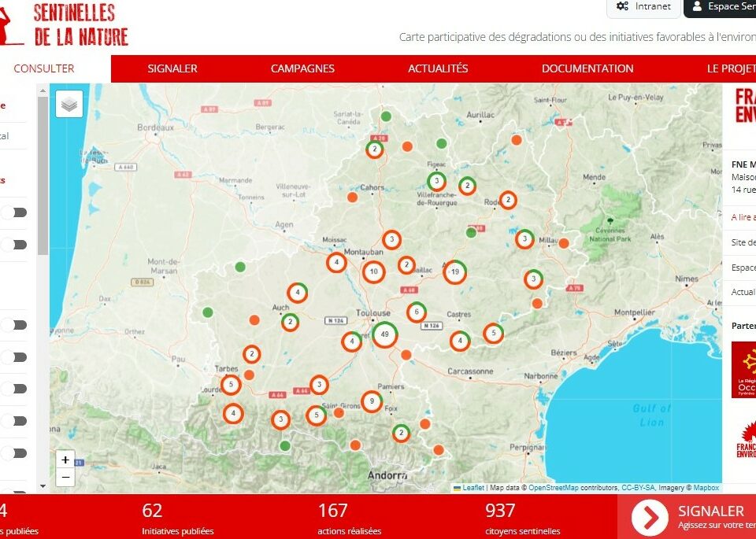Open the SIGNALER menu item
Viewport: 756px width, 539px height.
pos(172,68)
